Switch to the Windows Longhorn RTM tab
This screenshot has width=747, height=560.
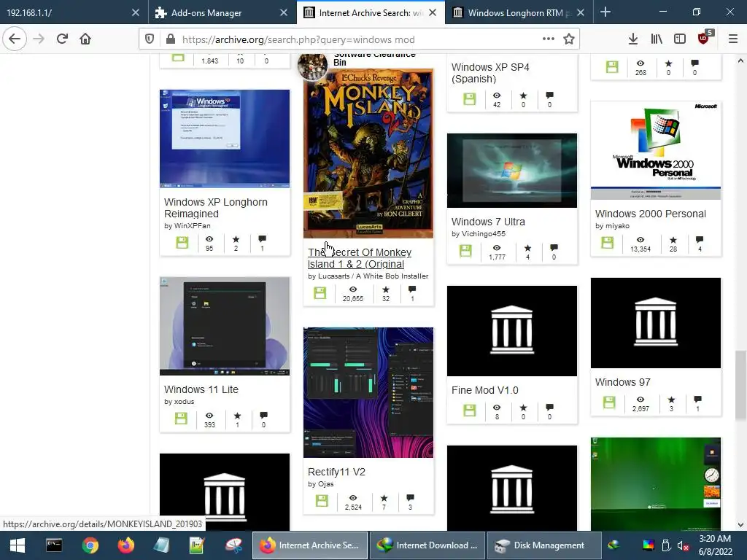[x=513, y=12]
